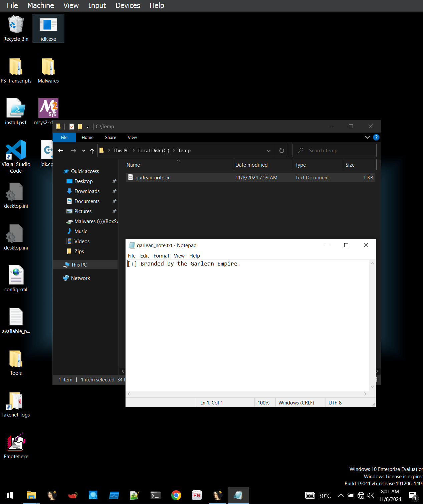Open the terminal icon in the taskbar
The height and width of the screenshot is (504, 423).
(x=155, y=495)
